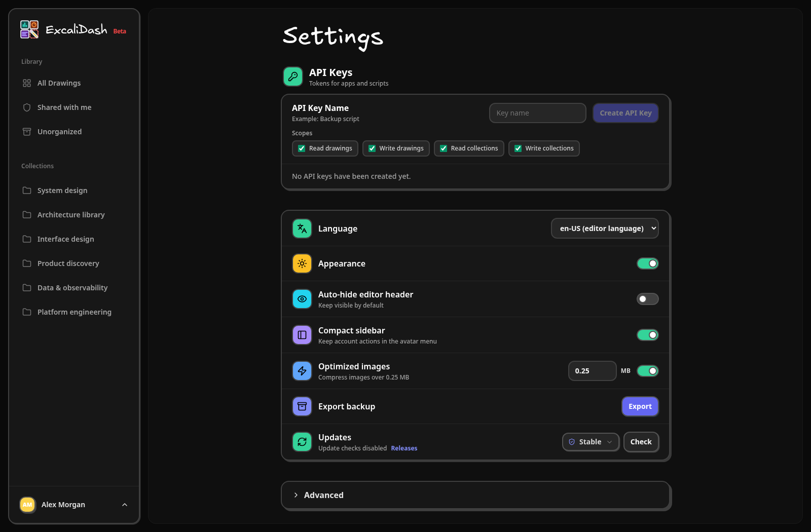Click the Updates refresh icon
This screenshot has height=532, width=811.
click(x=302, y=442)
